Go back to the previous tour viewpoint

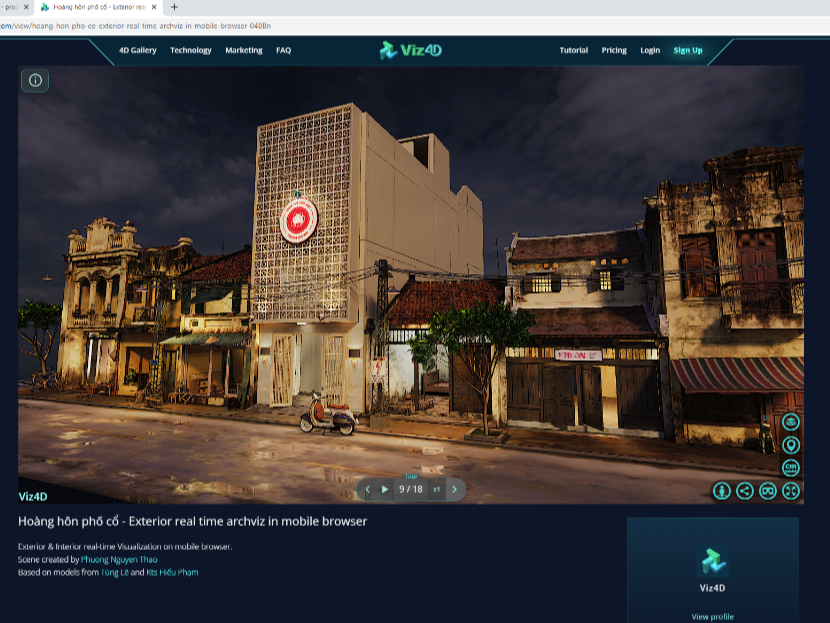pyautogui.click(x=367, y=490)
